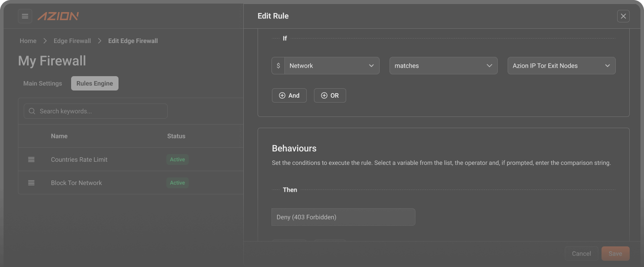Open the Azion IP Tor Exit Nodes dropdown

562,65
